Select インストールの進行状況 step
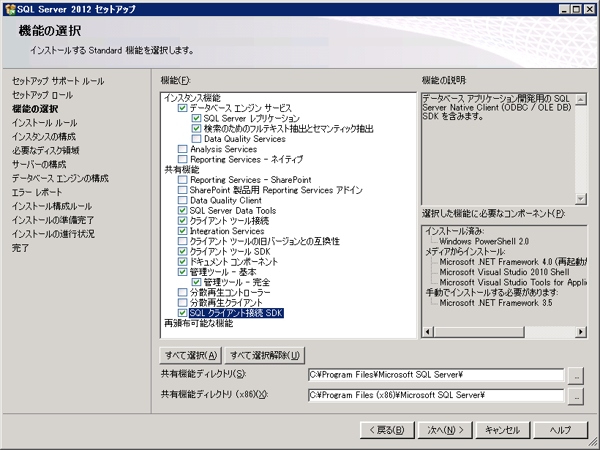 pos(53,234)
